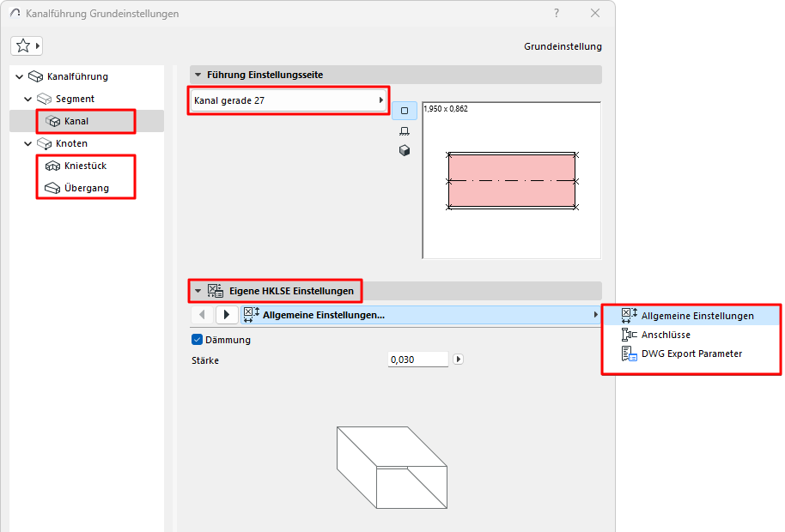This screenshot has width=785, height=532.
Task: Close the Kanalführung Grundeinstellungen dialog
Action: 595,14
